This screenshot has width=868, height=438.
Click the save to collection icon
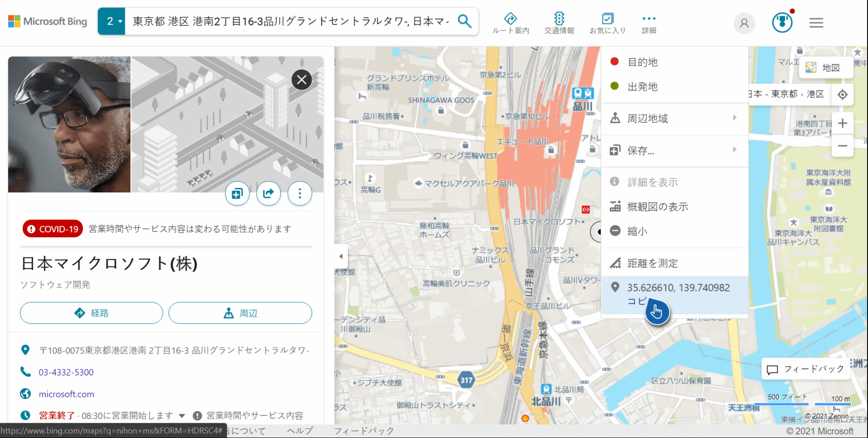pyautogui.click(x=237, y=194)
